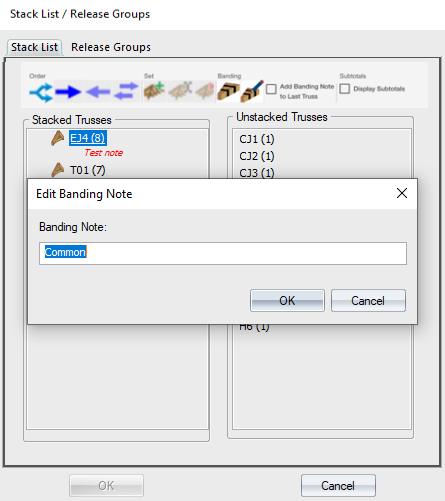445x501 pixels.
Task: Confirm the banding note with OK
Action: point(287,301)
